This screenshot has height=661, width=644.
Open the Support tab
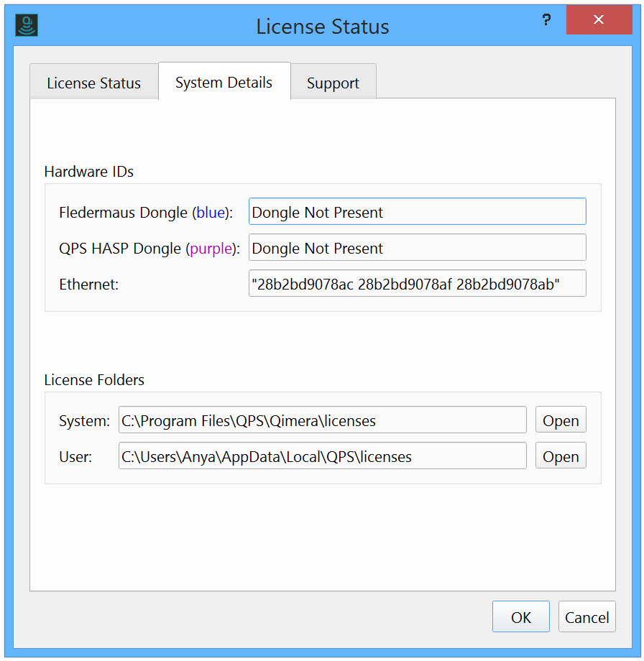333,82
